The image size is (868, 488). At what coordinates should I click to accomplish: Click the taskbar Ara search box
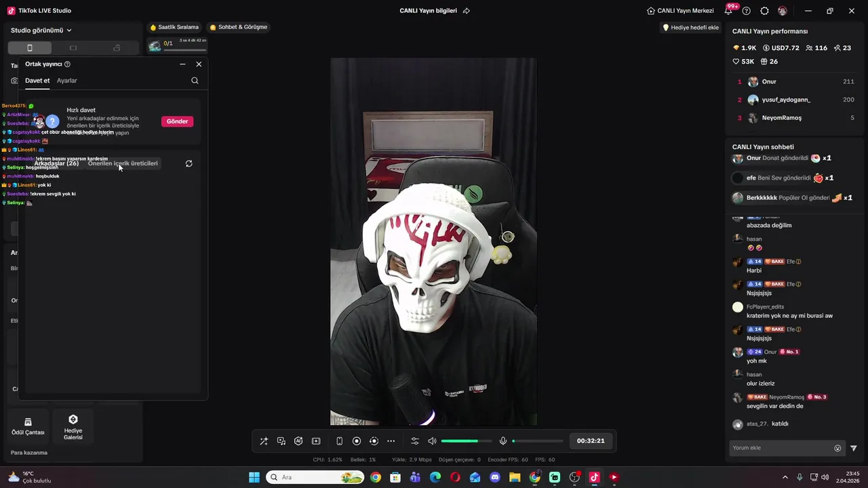(x=315, y=477)
